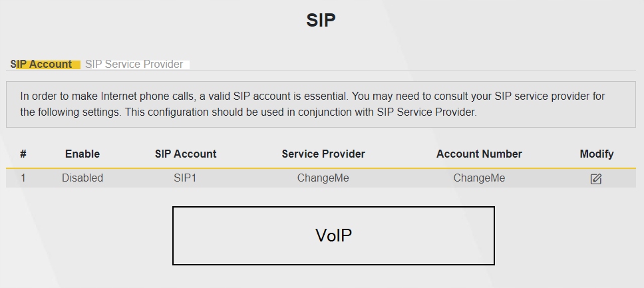Click the Account Number column header
This screenshot has height=288, width=644.
tap(479, 154)
